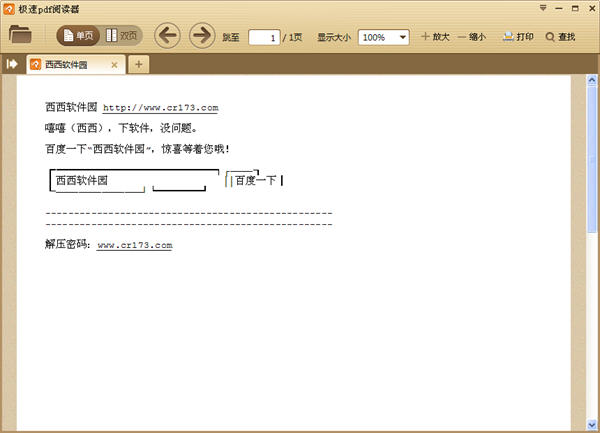Switch to double page view (双页)

pos(121,36)
